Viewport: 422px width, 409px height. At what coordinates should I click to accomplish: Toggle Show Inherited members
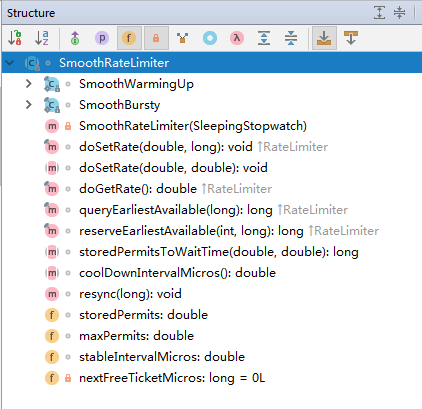75,38
